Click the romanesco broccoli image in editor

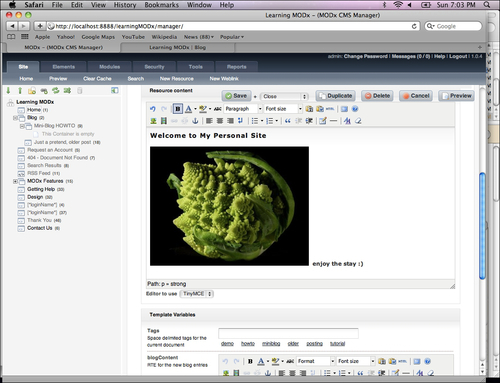tap(229, 206)
